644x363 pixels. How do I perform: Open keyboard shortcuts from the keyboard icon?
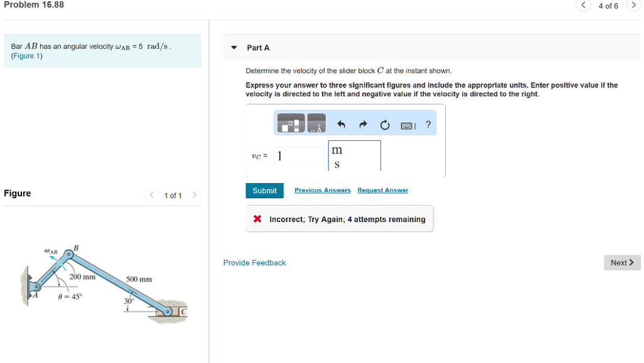point(406,124)
